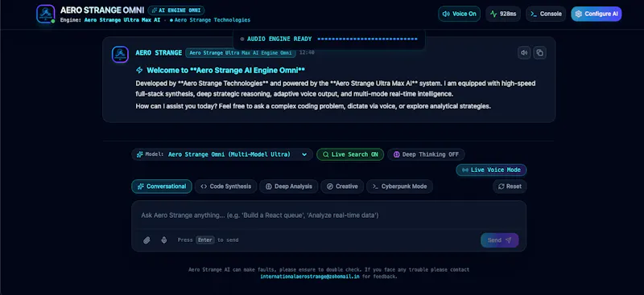Click the microphone dictation icon
The height and width of the screenshot is (295, 644).
coord(164,240)
